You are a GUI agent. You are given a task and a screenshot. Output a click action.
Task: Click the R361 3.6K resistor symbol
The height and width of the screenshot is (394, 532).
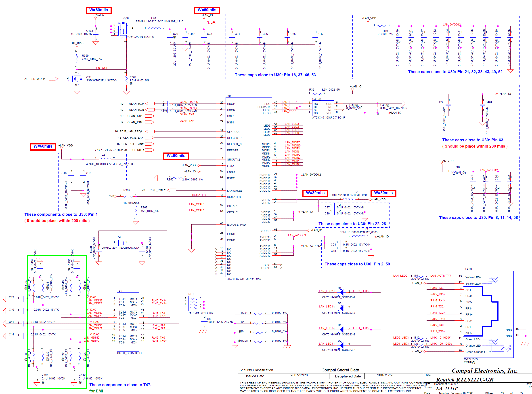[317, 94]
